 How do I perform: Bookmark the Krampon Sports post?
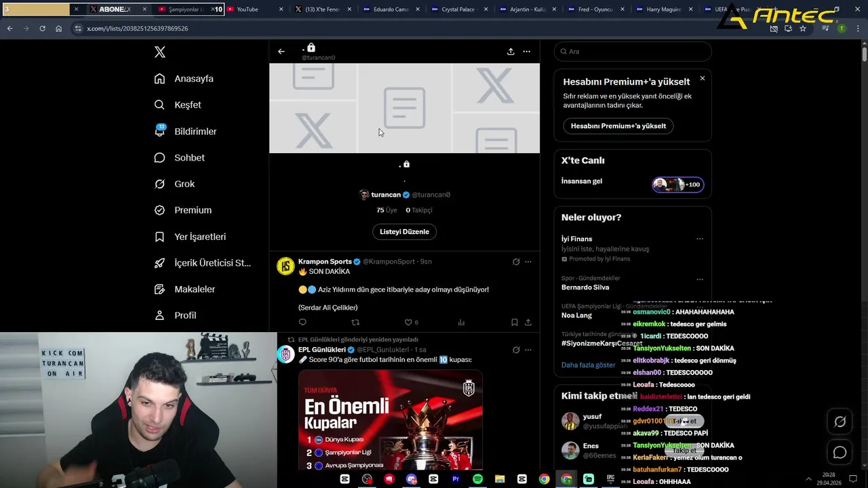coord(514,323)
